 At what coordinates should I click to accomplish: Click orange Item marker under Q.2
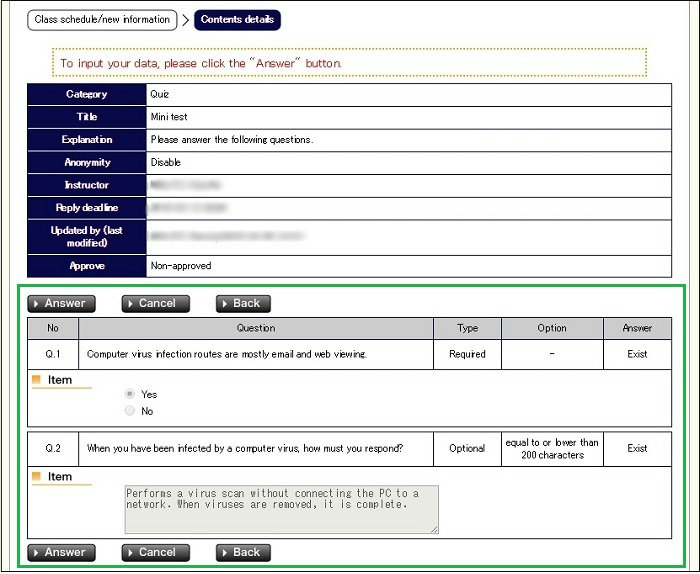coord(37,477)
